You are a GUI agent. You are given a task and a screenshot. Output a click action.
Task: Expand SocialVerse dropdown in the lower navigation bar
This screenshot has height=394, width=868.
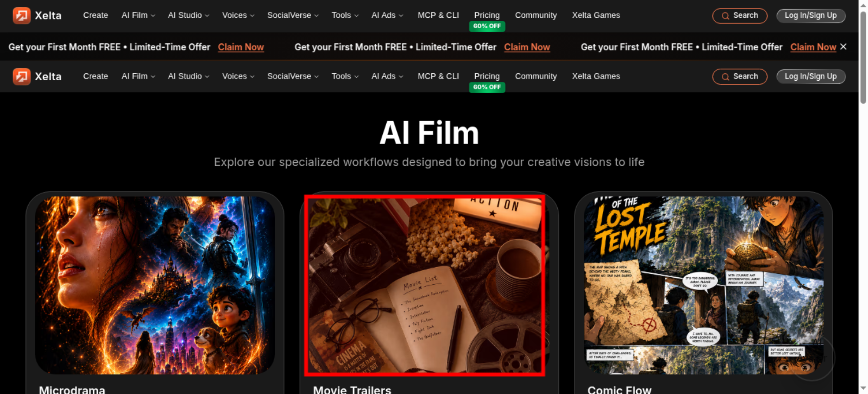pos(293,76)
